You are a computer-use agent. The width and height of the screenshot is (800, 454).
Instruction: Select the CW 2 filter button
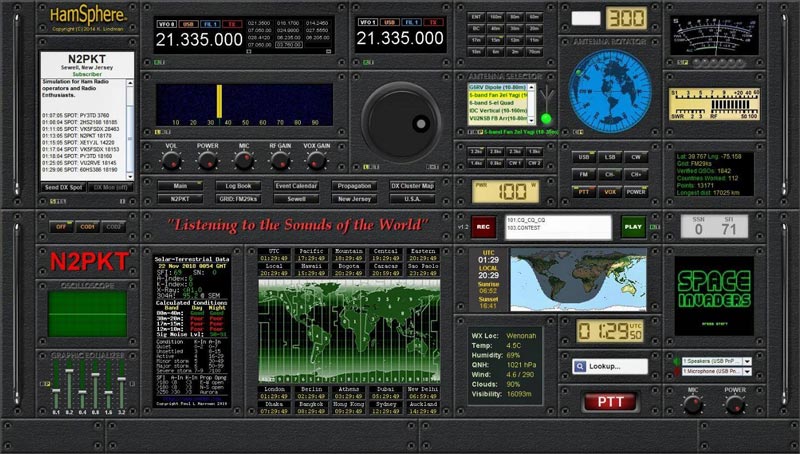coord(534,163)
